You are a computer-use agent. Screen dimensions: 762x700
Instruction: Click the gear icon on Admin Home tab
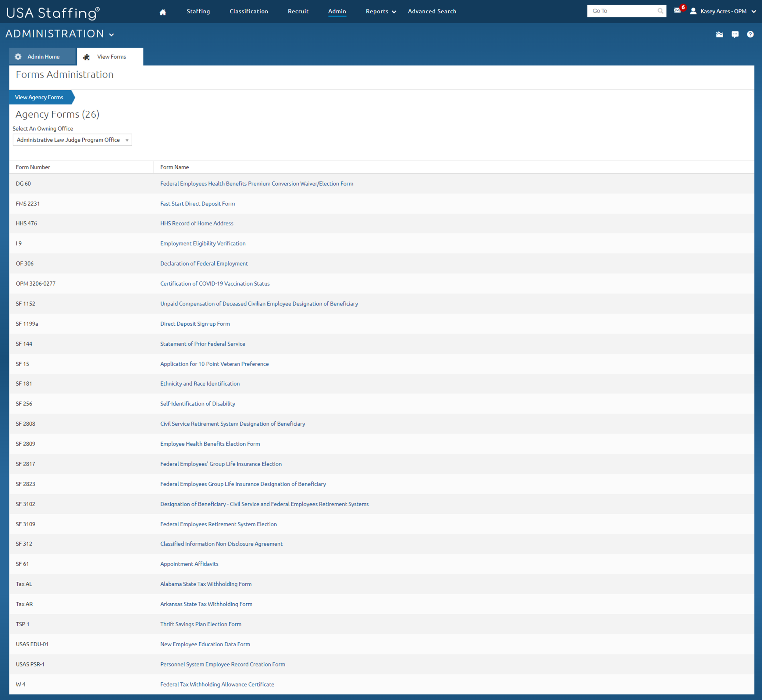click(x=18, y=56)
